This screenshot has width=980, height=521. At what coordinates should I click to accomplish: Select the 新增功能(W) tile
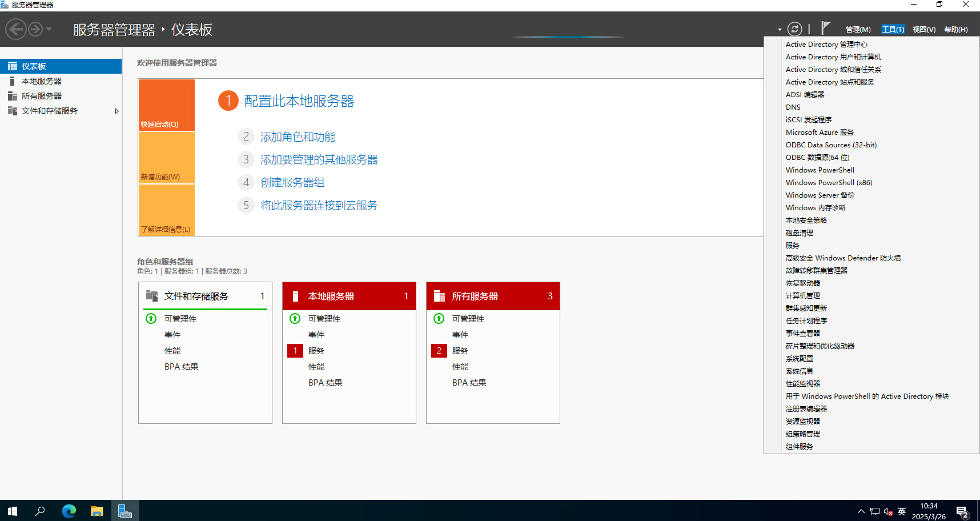point(167,158)
